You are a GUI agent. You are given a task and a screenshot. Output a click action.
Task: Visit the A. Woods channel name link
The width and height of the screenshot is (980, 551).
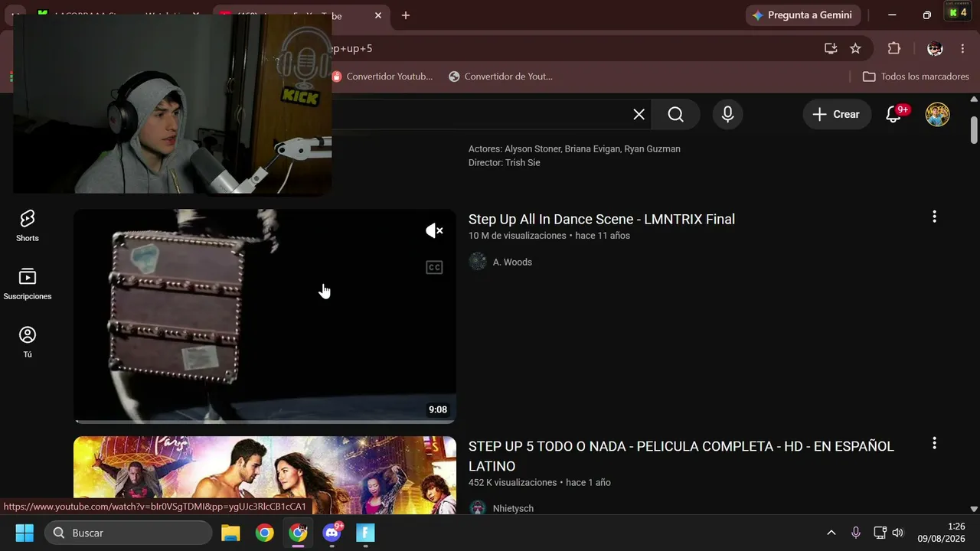click(x=512, y=262)
